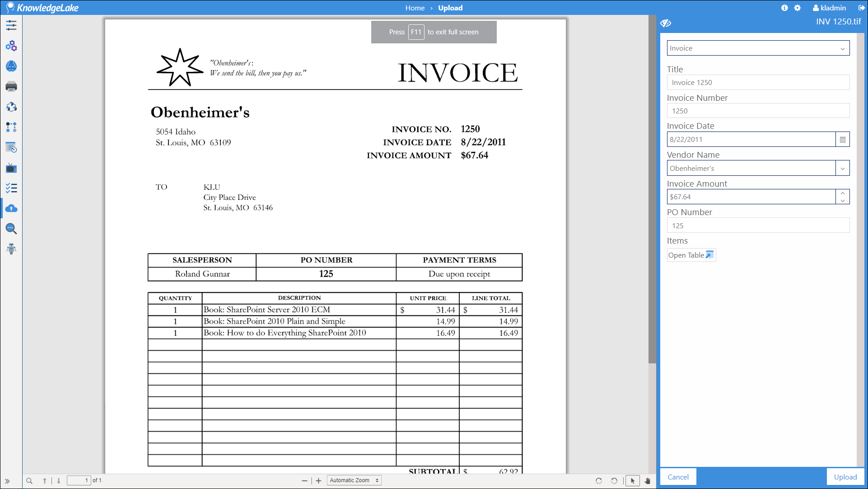
Task: Go to previous page arrow
Action: coord(45,481)
